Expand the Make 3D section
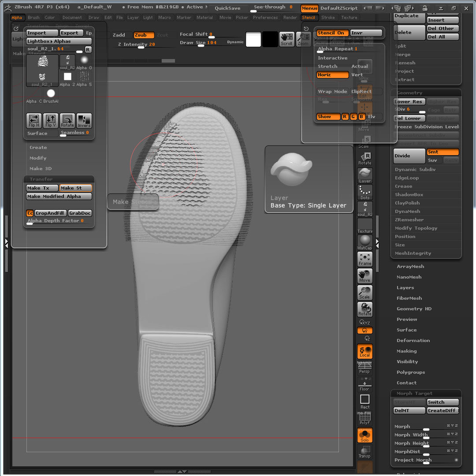Image resolution: width=476 pixels, height=476 pixels. 41,169
